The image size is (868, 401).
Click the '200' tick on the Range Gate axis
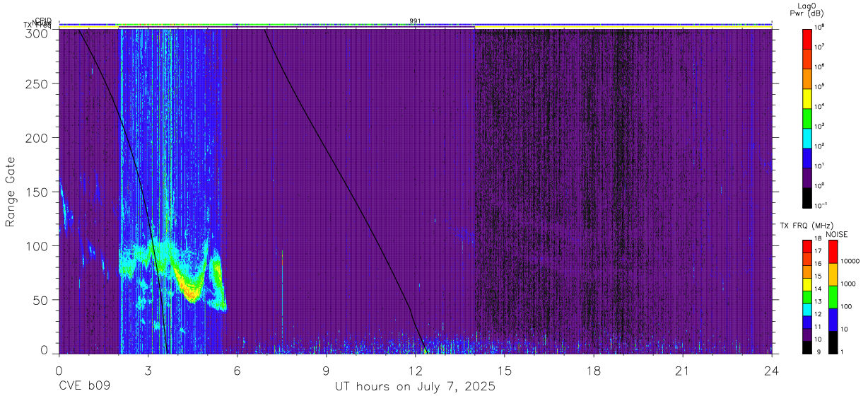(x=38, y=138)
